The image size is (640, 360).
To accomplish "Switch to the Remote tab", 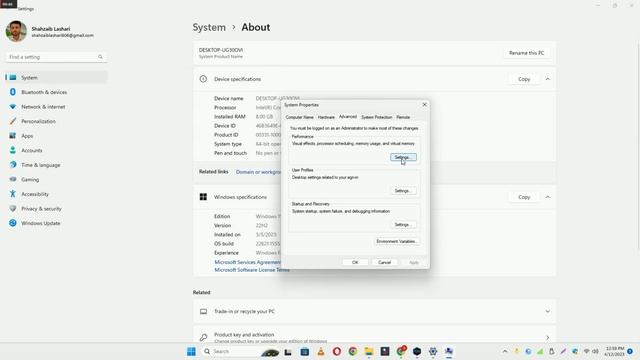I will [403, 117].
